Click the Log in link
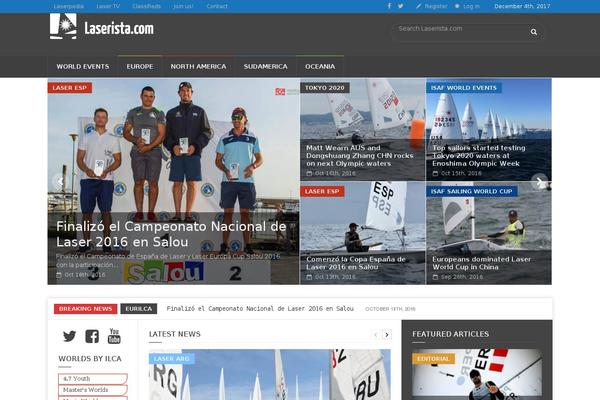The height and width of the screenshot is (400, 600). [x=467, y=6]
